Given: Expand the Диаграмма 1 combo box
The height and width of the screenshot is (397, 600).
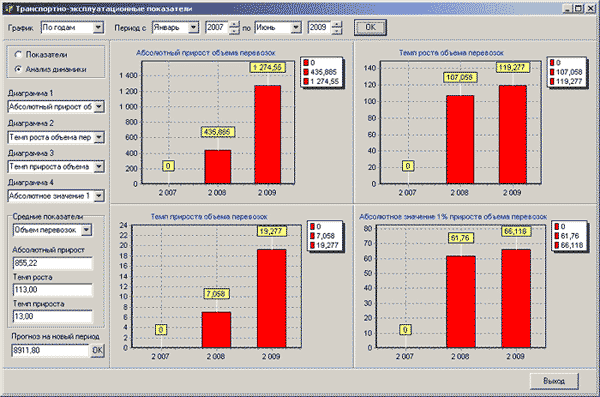Looking at the screenshot, I should (99, 107).
